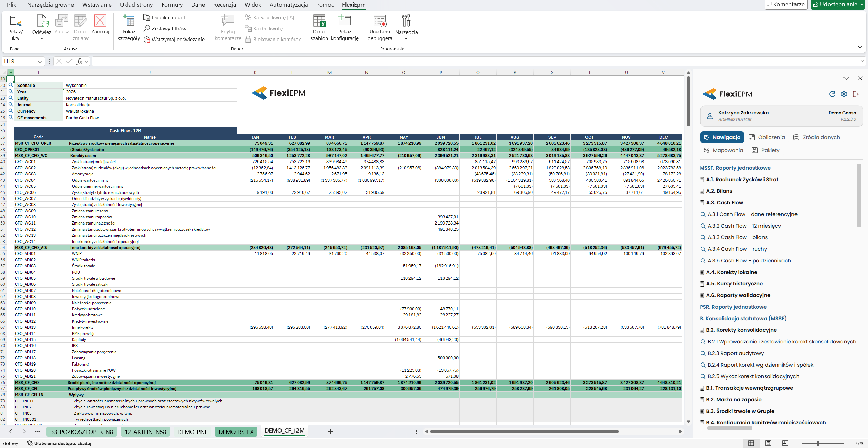This screenshot has height=448, width=868.
Task: Click the Pokaż konfigurację icon
Action: [x=344, y=20]
